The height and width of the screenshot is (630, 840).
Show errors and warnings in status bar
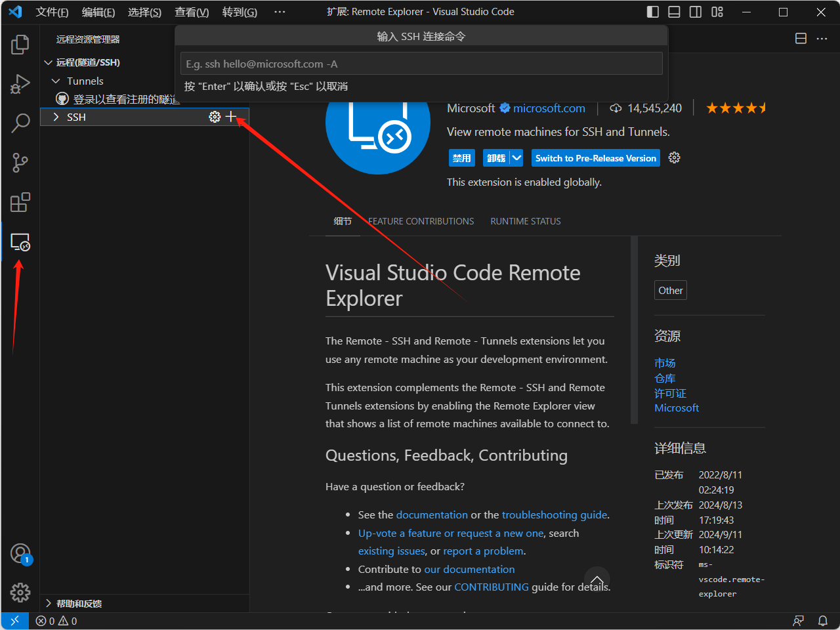point(56,621)
